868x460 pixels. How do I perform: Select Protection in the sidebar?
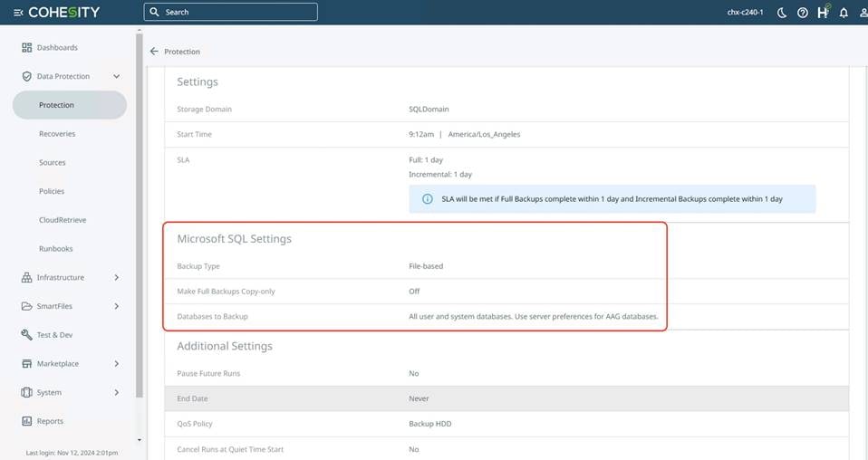coord(70,105)
